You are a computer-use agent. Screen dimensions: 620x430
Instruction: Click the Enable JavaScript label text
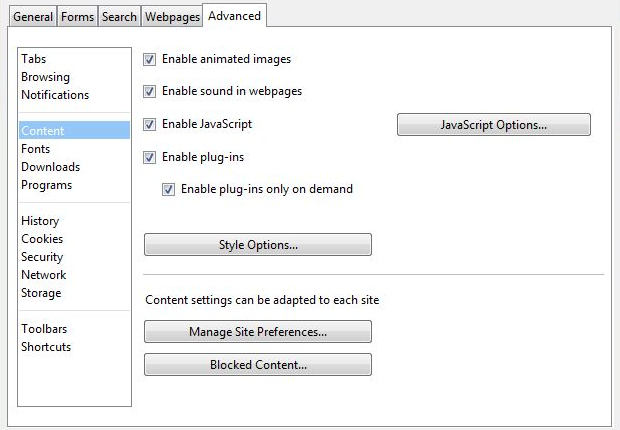[207, 124]
